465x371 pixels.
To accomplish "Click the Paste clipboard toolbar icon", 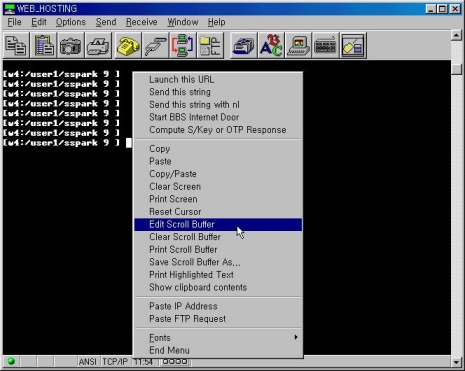I will [43, 45].
